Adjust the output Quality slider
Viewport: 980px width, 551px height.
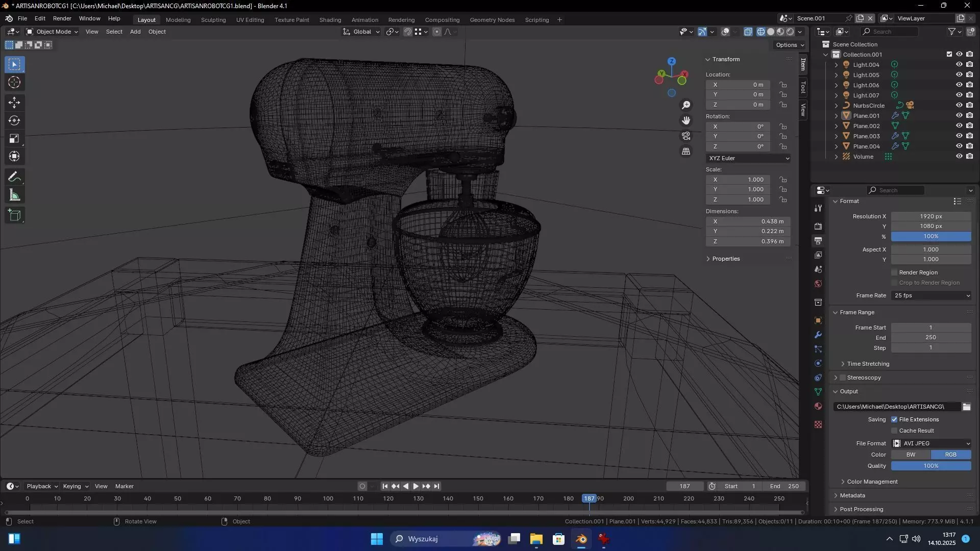point(931,466)
